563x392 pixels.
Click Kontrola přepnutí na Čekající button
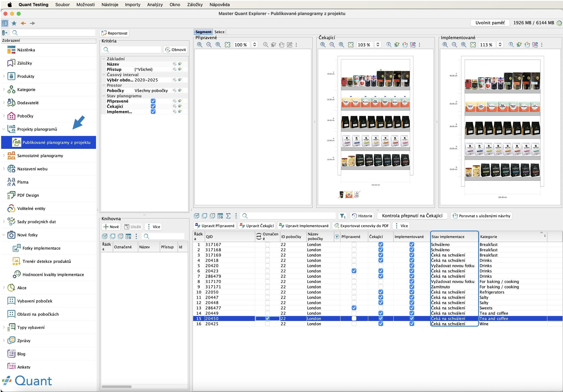click(x=412, y=216)
